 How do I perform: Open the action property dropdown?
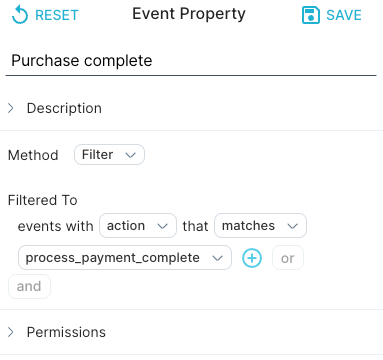pos(138,226)
